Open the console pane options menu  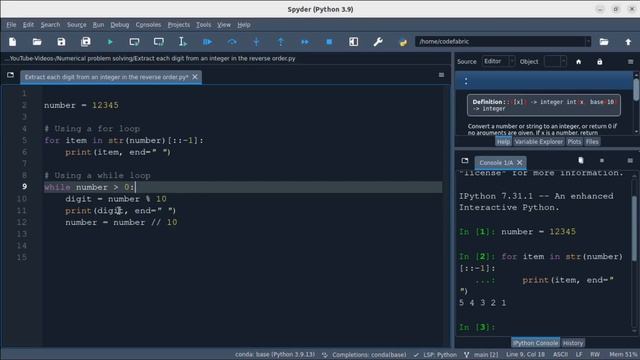[x=630, y=161]
